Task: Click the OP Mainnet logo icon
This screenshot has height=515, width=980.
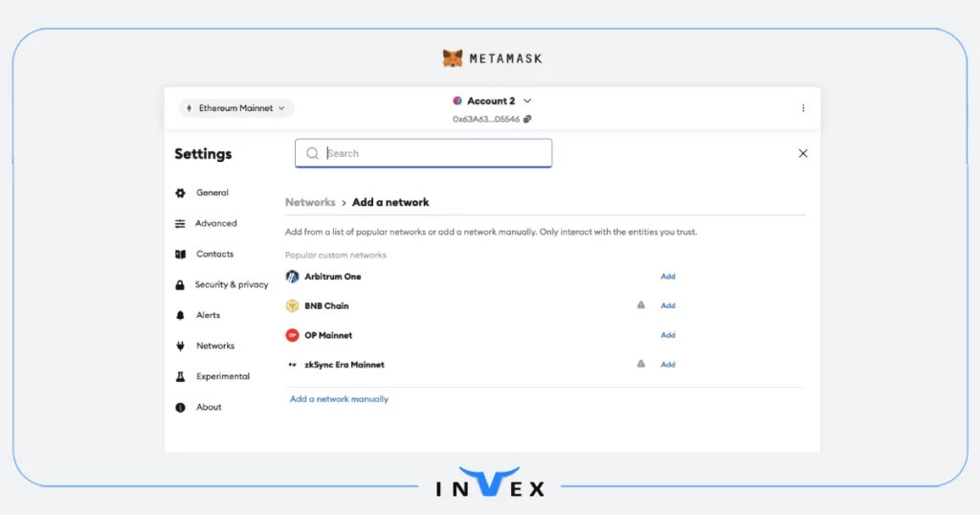Action: pyautogui.click(x=292, y=335)
